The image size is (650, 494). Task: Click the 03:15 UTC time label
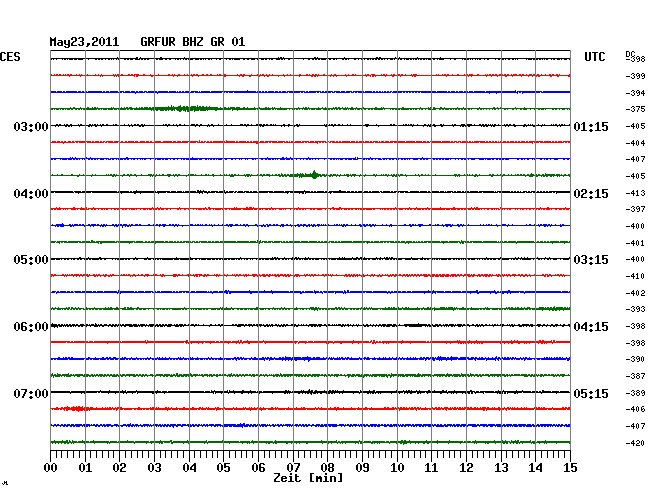click(591, 260)
